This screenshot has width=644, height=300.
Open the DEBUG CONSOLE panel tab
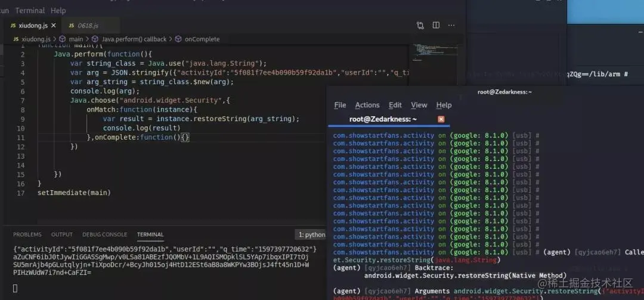105,234
